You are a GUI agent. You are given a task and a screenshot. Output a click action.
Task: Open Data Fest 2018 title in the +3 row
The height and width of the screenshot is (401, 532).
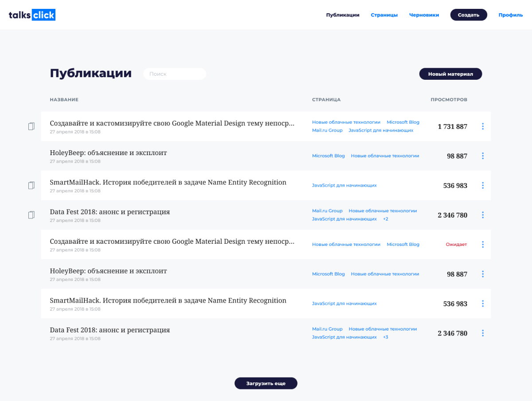click(110, 330)
